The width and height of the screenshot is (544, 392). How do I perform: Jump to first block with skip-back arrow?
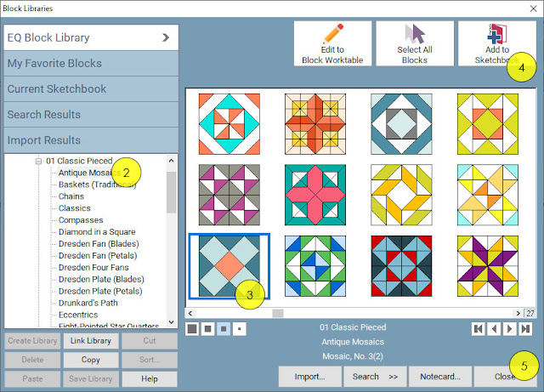click(x=478, y=328)
